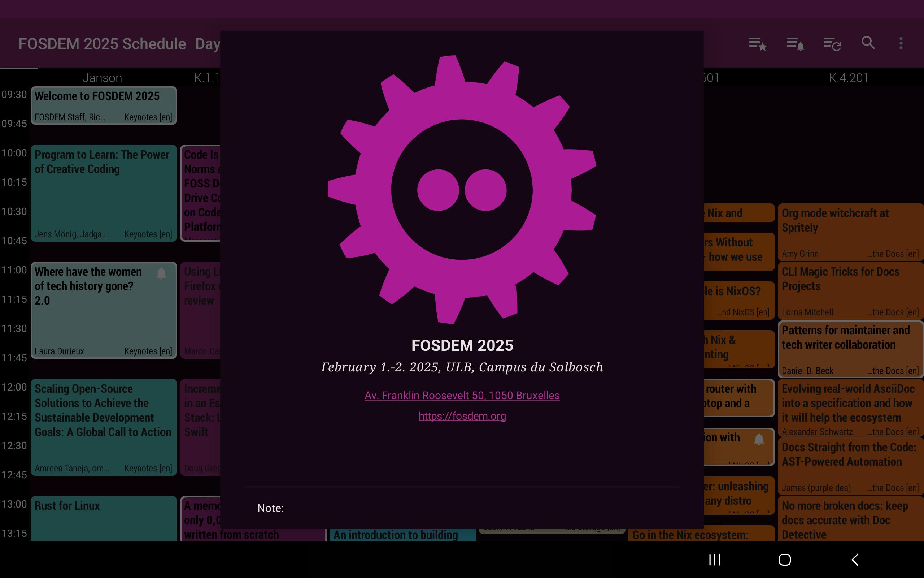Open Org mode witchcraft at Spritely session
Viewport: 924px width, 578px height.
point(851,232)
